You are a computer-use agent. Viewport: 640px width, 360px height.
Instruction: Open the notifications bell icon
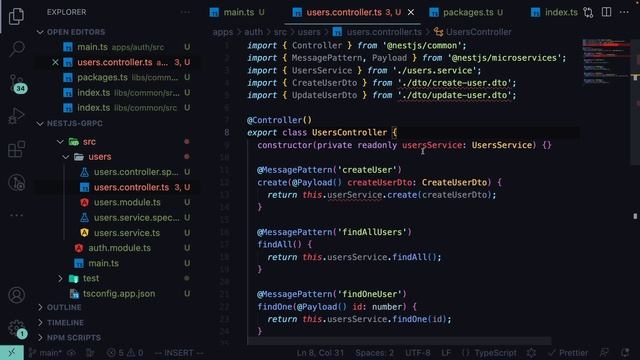tap(625, 353)
